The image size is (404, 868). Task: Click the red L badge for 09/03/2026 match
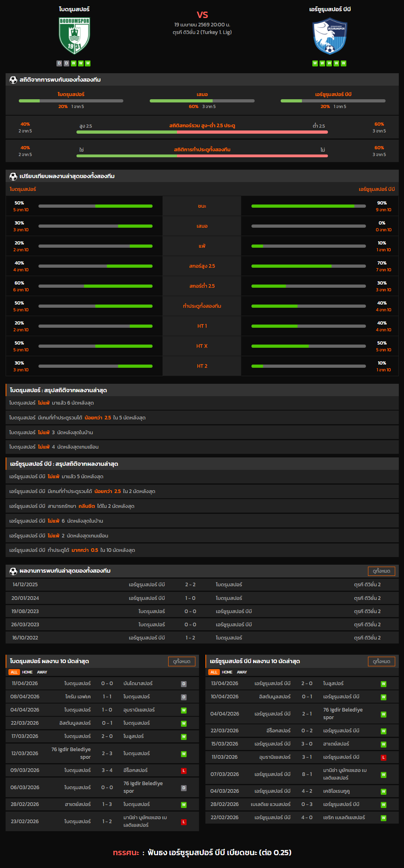(x=184, y=770)
